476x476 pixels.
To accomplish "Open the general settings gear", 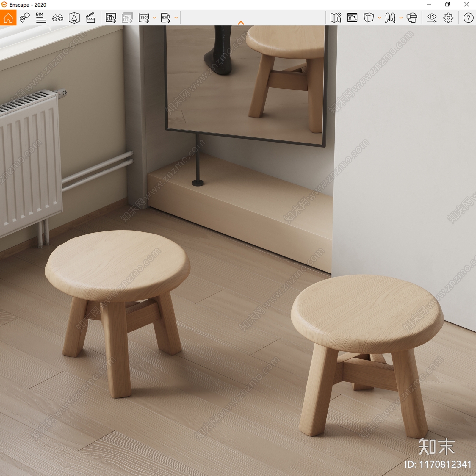I will point(448,18).
